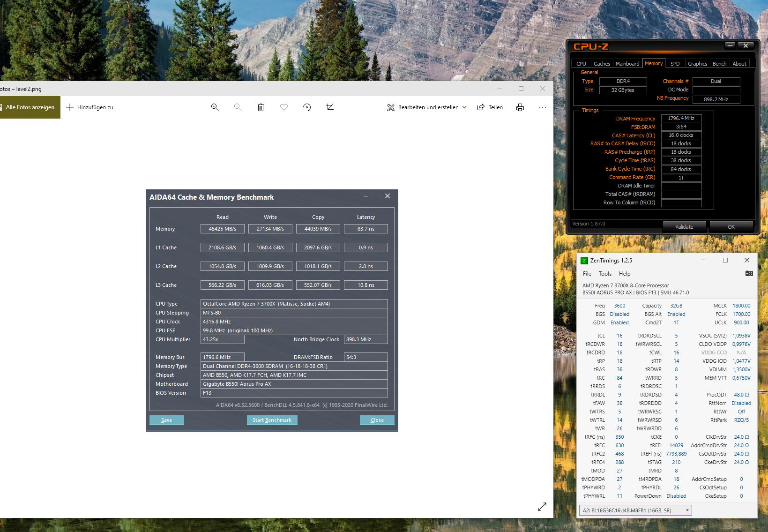Click Start Benchmark in AIDA64
768x532 pixels.
[x=272, y=420]
